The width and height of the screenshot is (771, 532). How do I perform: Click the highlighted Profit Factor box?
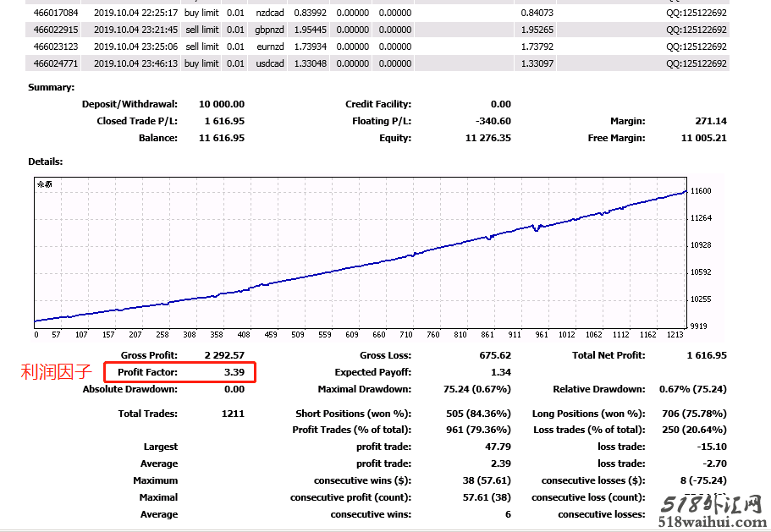coord(179,372)
